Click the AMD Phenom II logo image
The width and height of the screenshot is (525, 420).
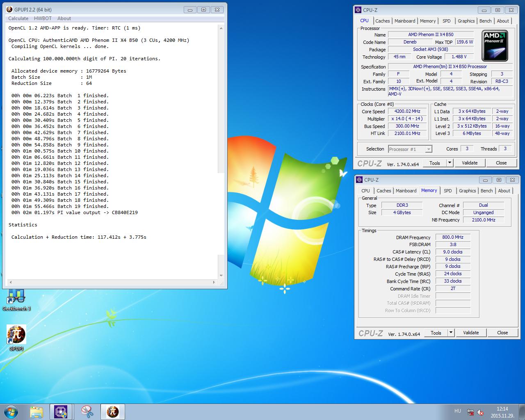point(495,46)
